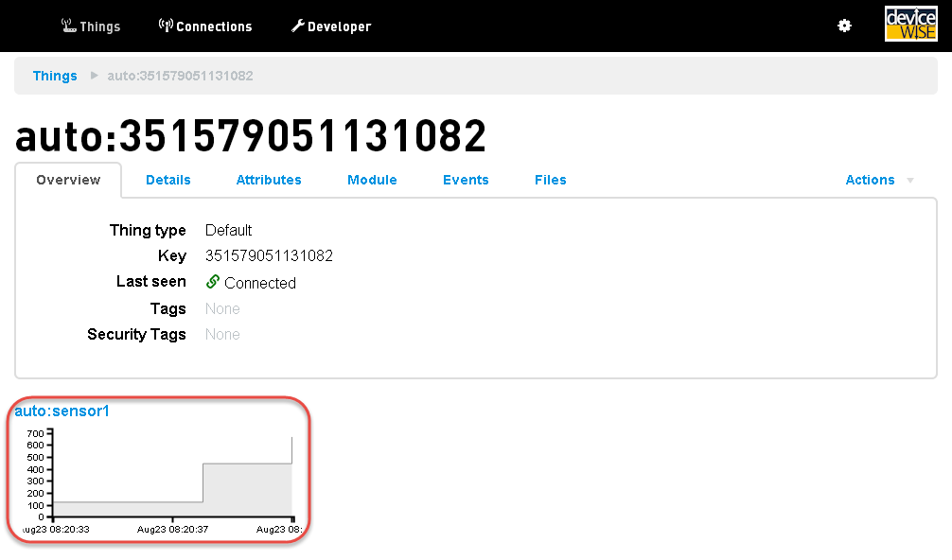Click the Connections antenna icon
The width and height of the screenshot is (952, 560).
[166, 26]
